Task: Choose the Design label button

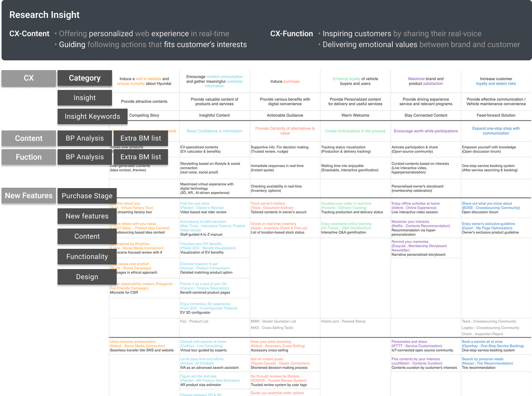Action: pyautogui.click(x=87, y=277)
